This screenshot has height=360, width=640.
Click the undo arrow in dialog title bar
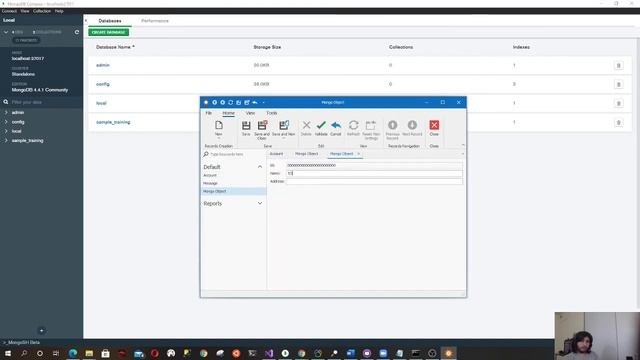[255, 102]
